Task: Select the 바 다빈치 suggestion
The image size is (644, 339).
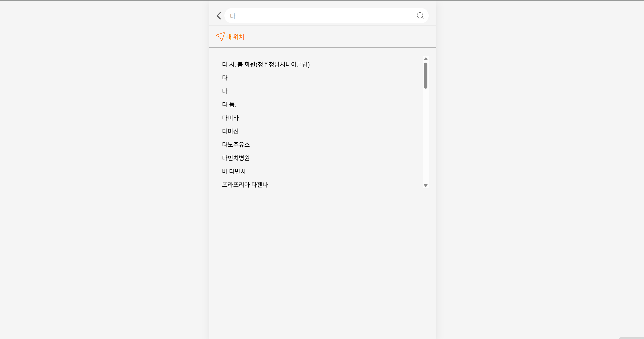Action: [234, 171]
